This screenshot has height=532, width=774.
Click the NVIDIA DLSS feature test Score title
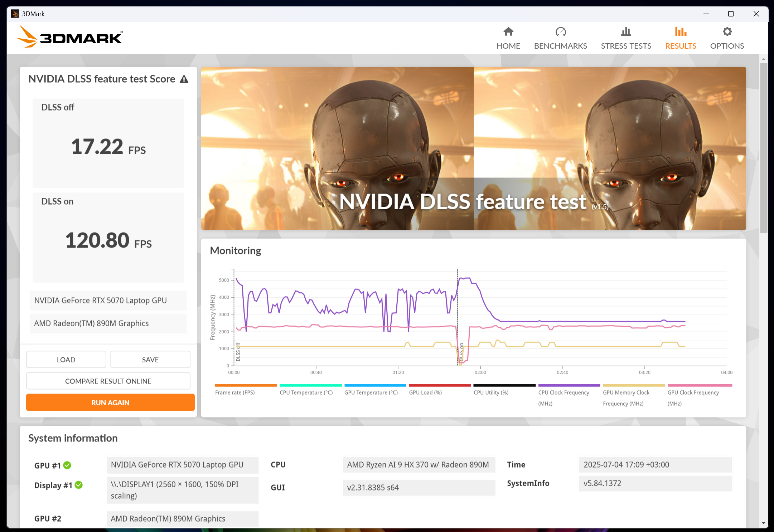tap(102, 79)
